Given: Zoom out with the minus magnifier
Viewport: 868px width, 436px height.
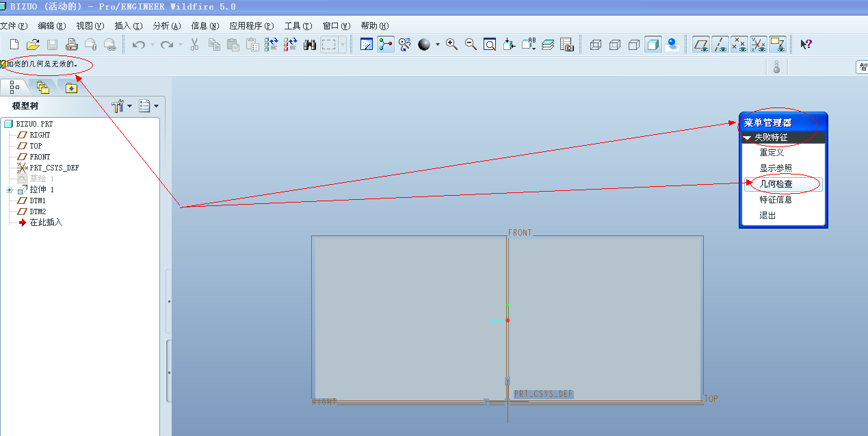Looking at the screenshot, I should pos(471,44).
